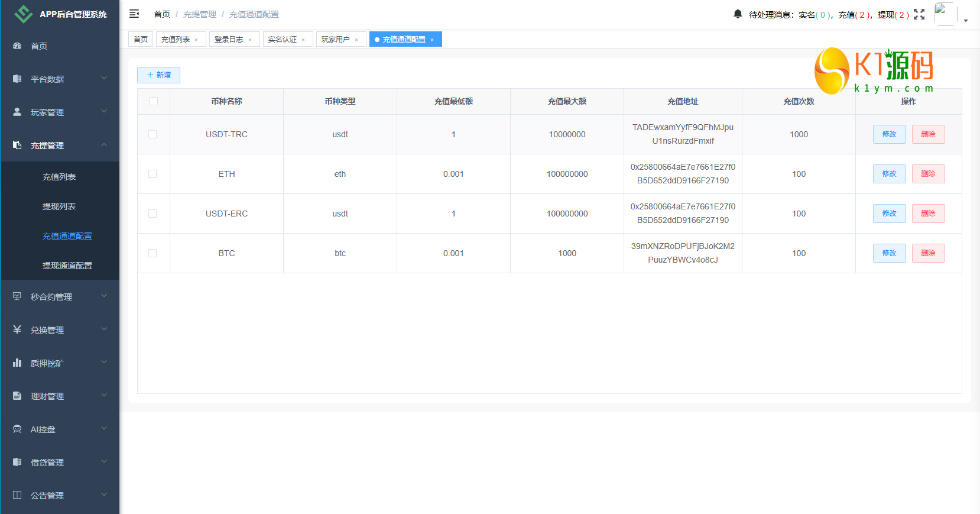Check the USDT-ERC row checkbox
This screenshot has width=980, height=514.
(152, 214)
